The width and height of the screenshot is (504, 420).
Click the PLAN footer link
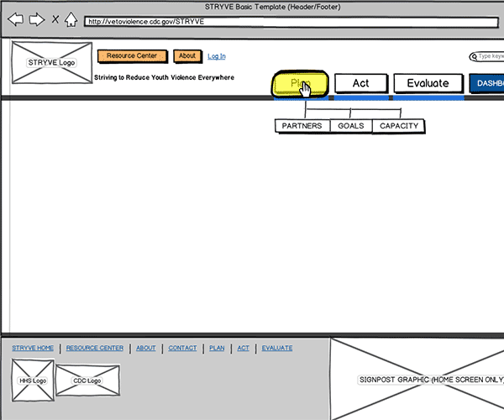(x=217, y=348)
